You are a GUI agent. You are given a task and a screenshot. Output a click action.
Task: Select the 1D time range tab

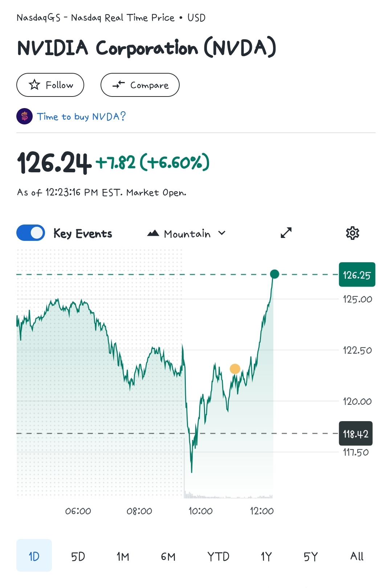(x=34, y=556)
